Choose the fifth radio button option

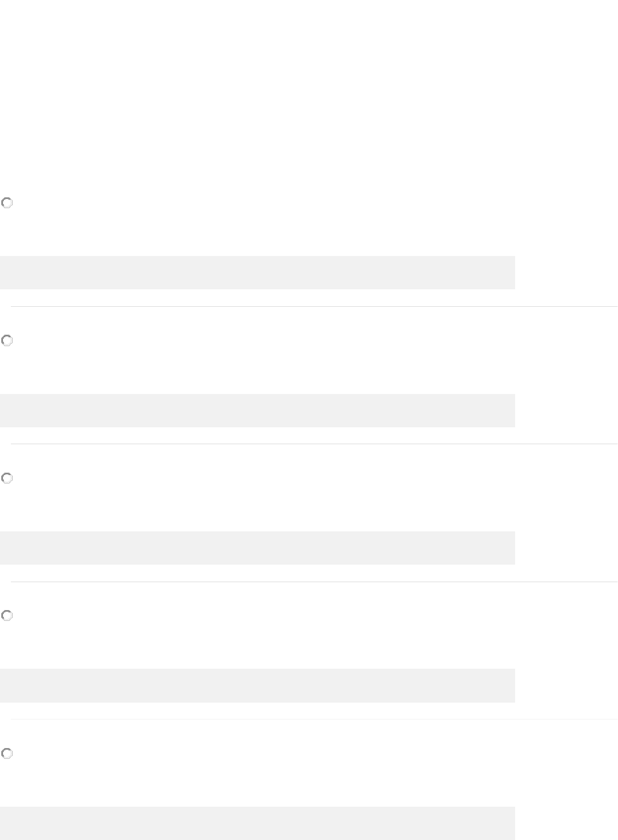7,753
